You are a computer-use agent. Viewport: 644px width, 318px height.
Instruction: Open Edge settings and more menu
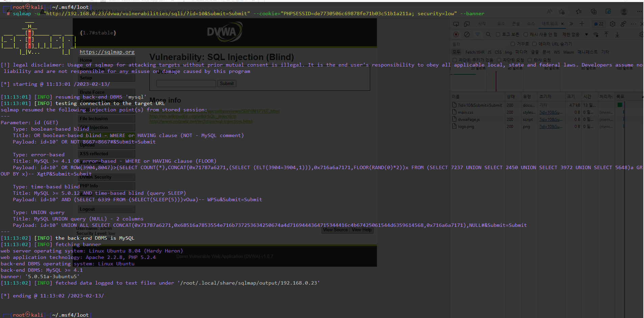pyautogui.click(x=639, y=11)
